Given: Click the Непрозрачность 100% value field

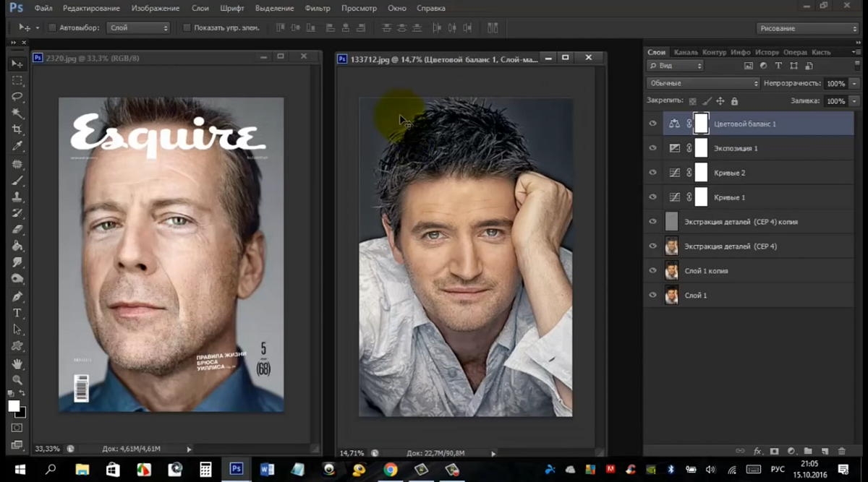Looking at the screenshot, I should pyautogui.click(x=835, y=83).
